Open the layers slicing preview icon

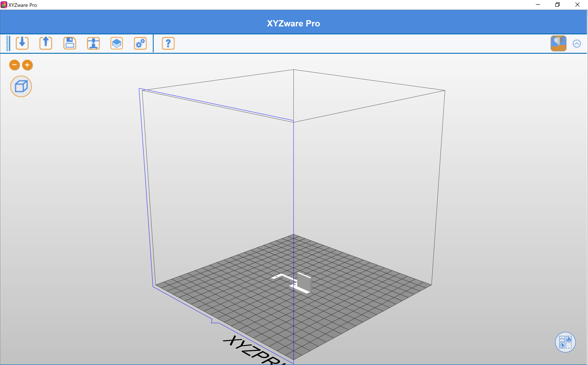tap(117, 43)
